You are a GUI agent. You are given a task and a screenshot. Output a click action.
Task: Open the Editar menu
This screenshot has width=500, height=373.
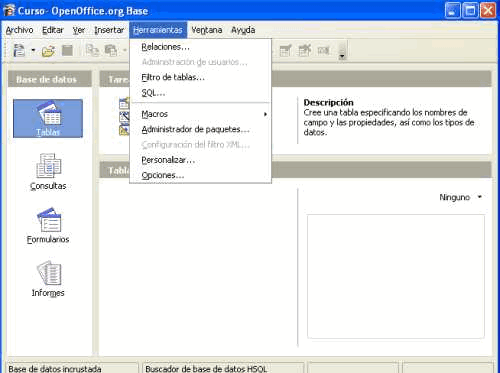coord(53,30)
